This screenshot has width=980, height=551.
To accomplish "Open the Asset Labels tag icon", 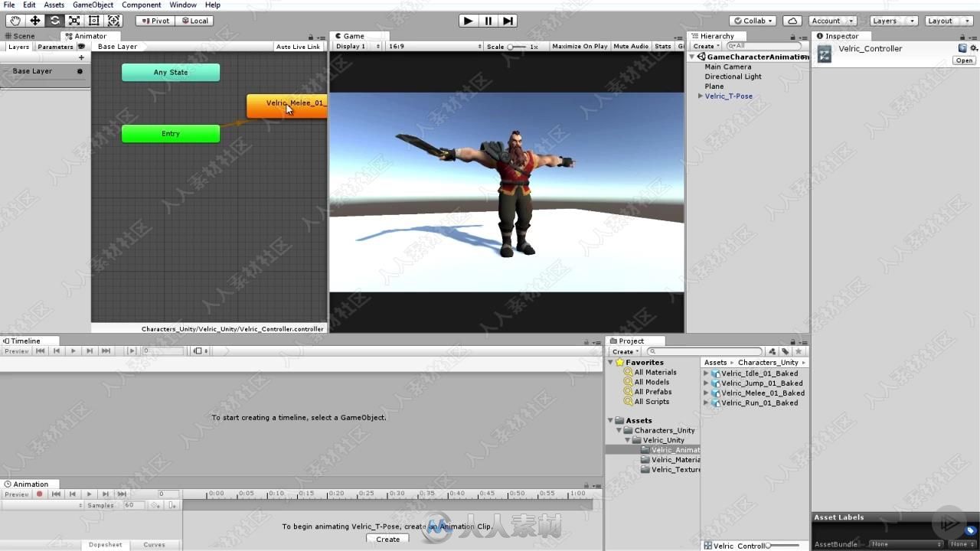I will pos(970,530).
